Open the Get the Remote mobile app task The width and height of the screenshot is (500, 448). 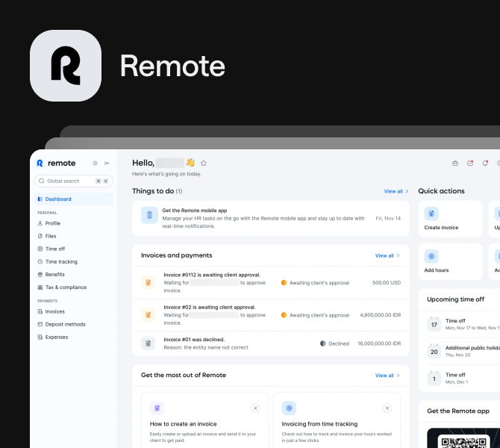tap(271, 218)
